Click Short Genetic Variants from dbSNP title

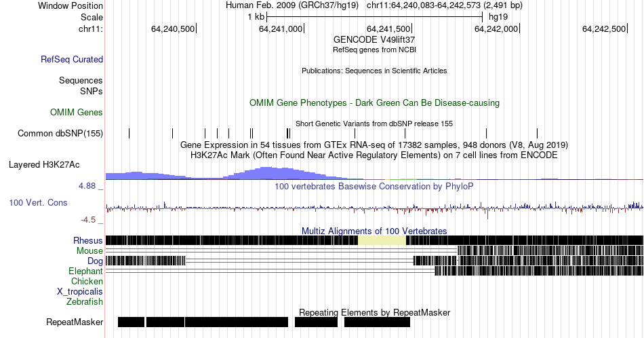374,124
